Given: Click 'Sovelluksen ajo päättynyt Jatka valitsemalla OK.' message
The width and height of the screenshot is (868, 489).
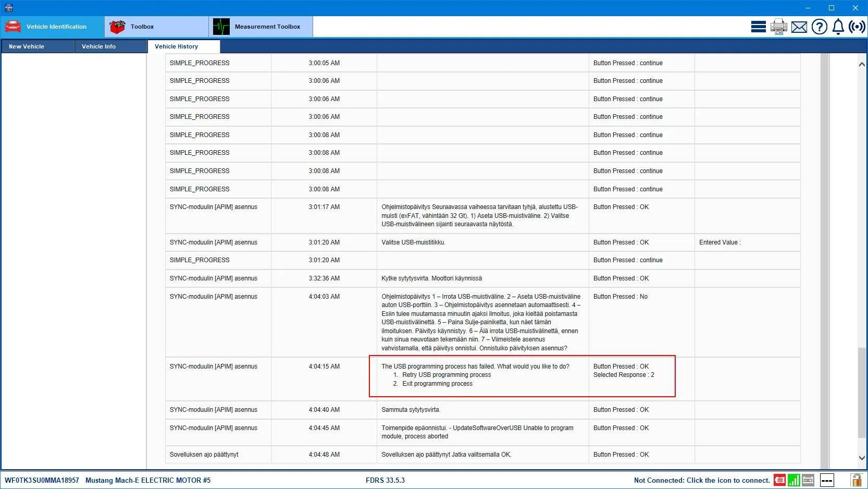Looking at the screenshot, I should click(446, 455).
